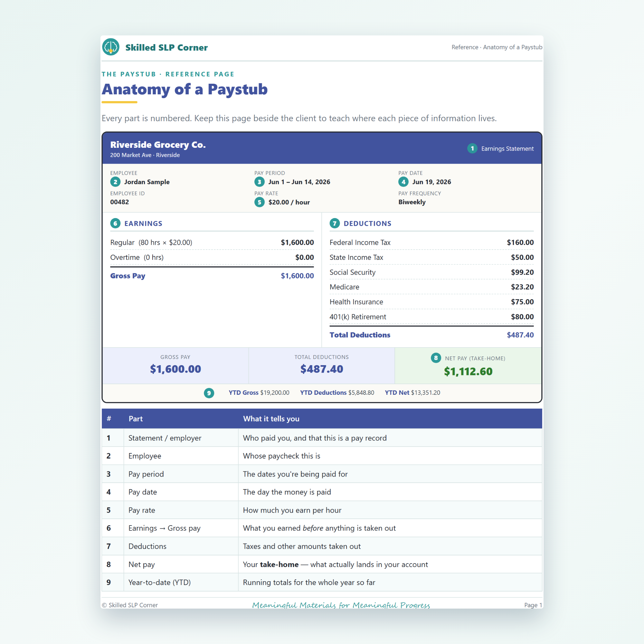Viewport: 644px width, 644px height.
Task: Click the 'Reference · Anatomy of a Paystub' header text
Action: (497, 47)
